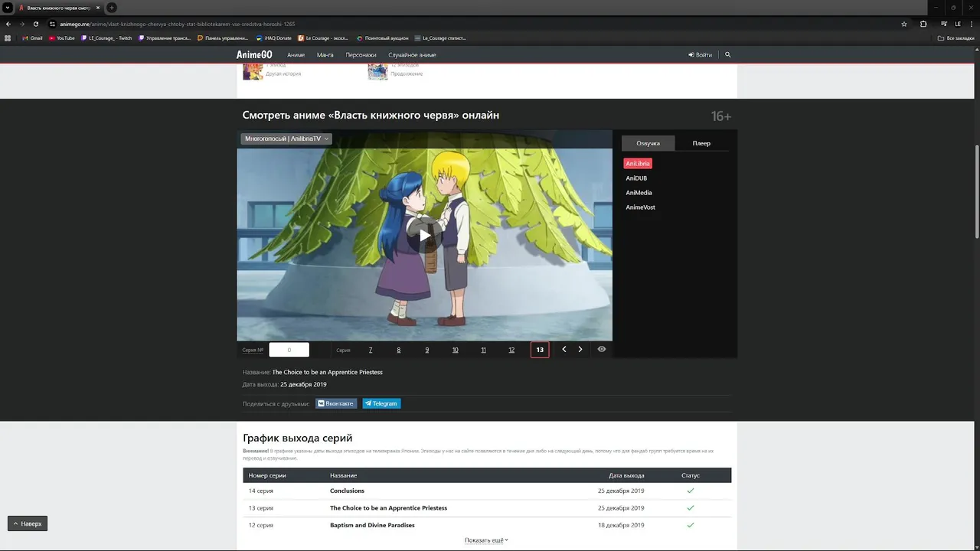The height and width of the screenshot is (551, 980).
Task: Click The Choice to be an Apprentice Priestess row title
Action: (388, 508)
